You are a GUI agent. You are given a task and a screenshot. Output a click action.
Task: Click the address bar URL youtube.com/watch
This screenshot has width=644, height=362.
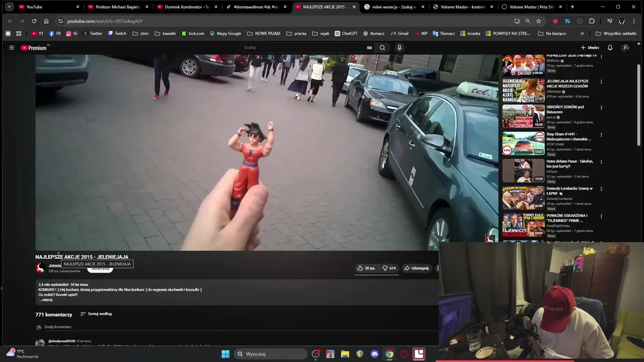pos(105,21)
